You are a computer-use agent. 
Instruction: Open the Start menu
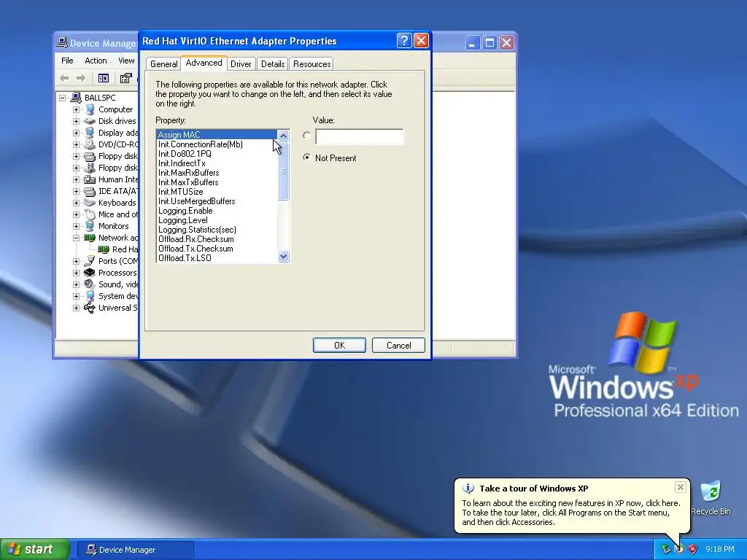tap(35, 549)
